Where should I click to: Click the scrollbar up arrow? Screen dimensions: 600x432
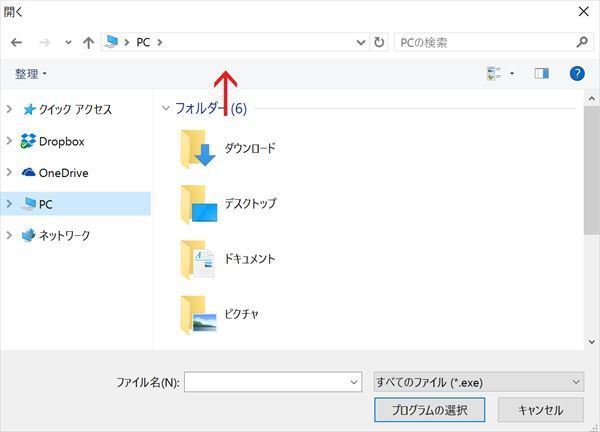click(592, 99)
